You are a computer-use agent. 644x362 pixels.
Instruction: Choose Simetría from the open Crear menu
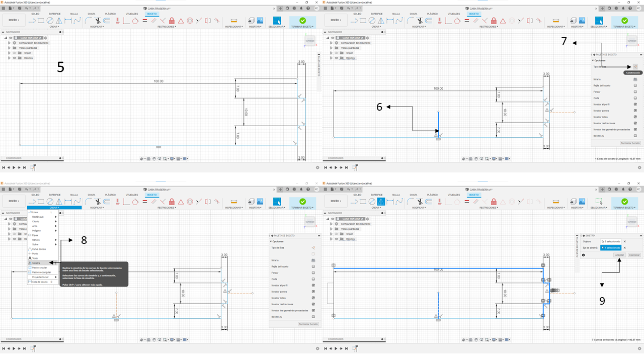tap(43, 263)
